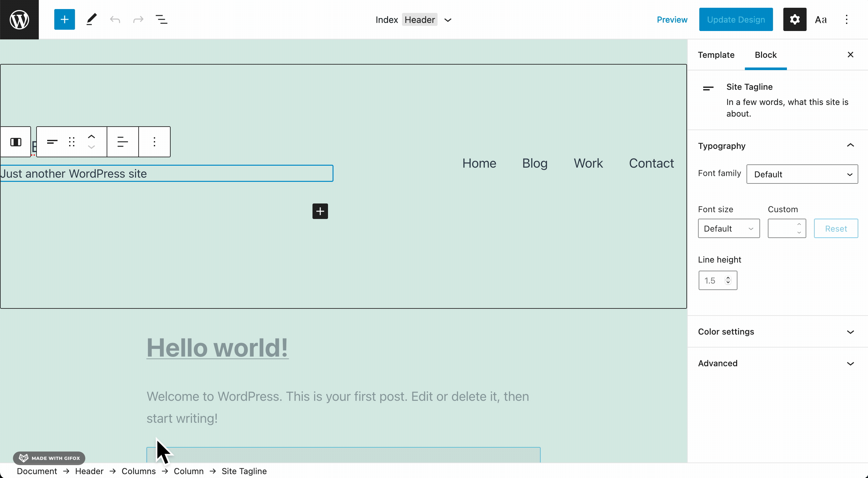Viewport: 868px width, 478px height.
Task: Click the Line height input field
Action: (x=718, y=280)
